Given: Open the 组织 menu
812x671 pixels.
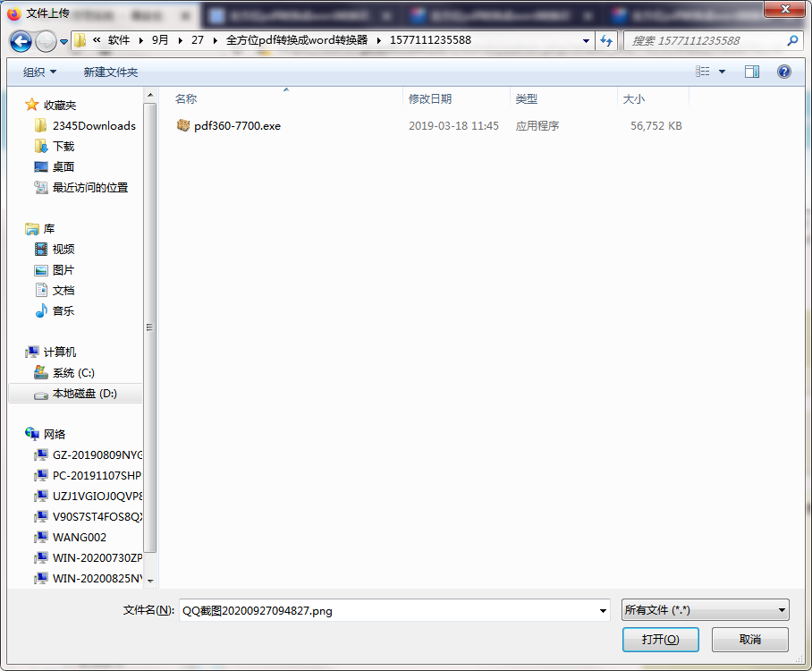Looking at the screenshot, I should (39, 72).
